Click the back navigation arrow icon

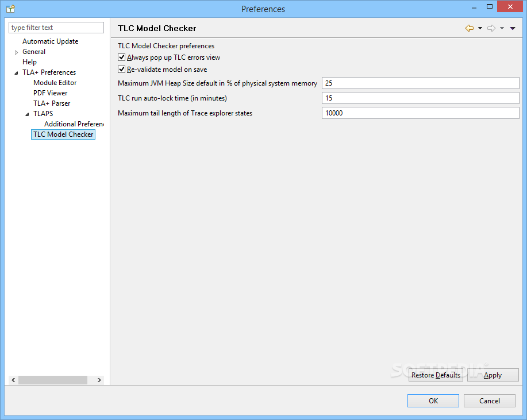tap(469, 28)
